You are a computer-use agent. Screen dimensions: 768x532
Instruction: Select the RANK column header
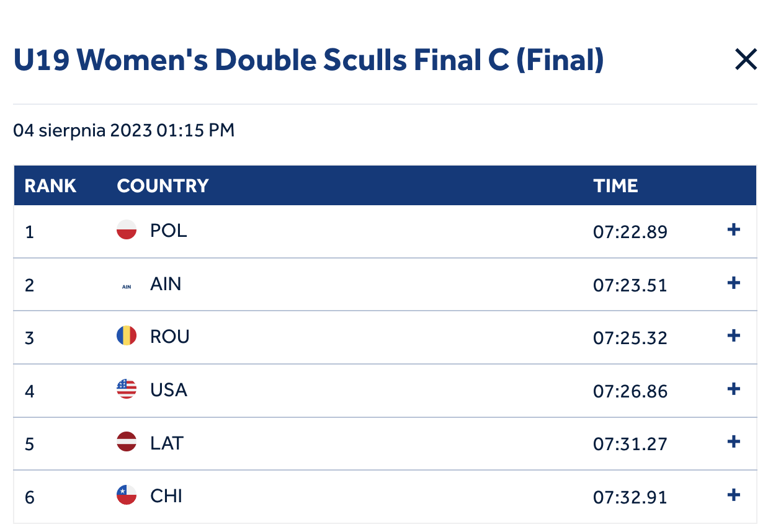click(50, 185)
